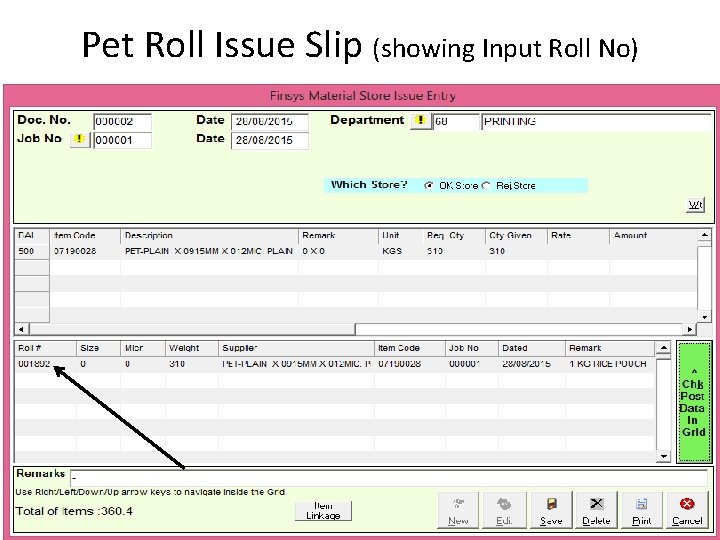Open the Item Linkage button
720x540 pixels.
(x=323, y=511)
